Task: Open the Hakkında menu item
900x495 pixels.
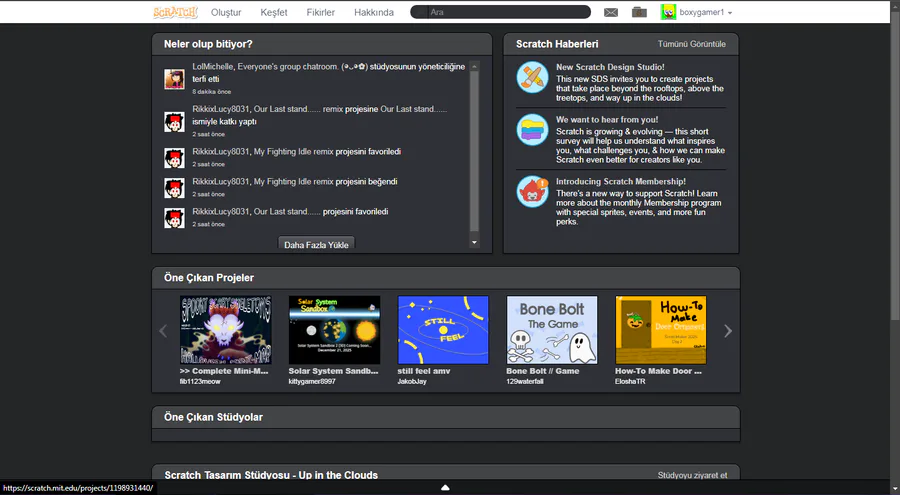Action: [x=374, y=12]
